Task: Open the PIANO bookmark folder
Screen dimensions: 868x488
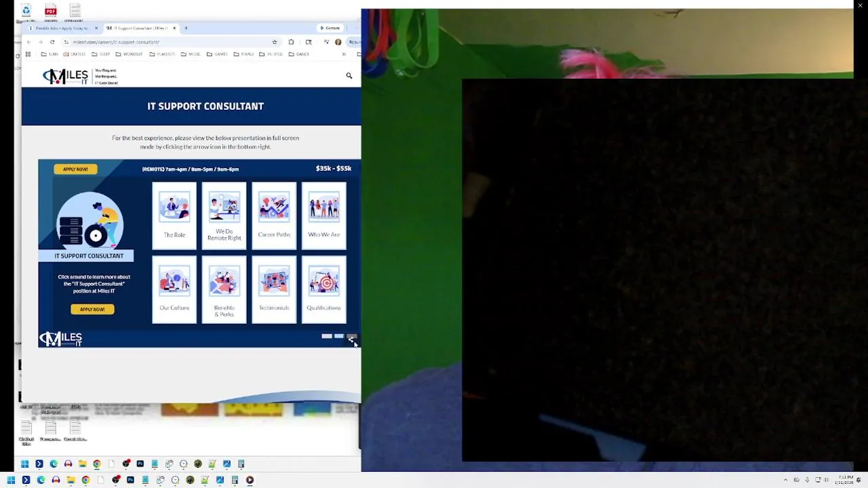Action: 243,54
